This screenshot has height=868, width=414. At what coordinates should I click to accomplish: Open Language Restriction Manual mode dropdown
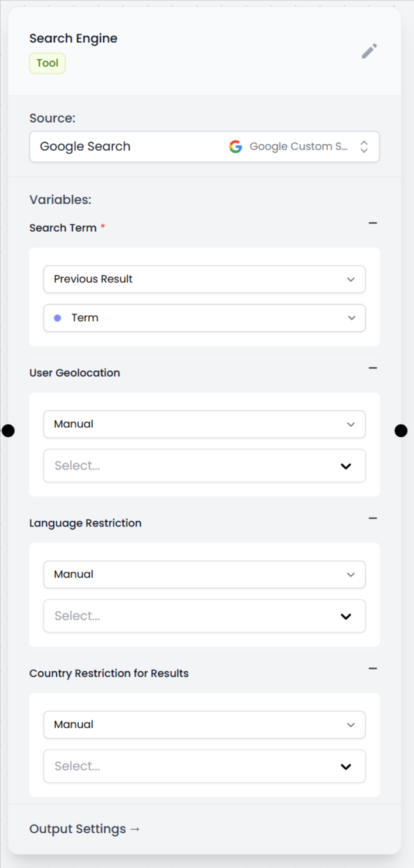(x=204, y=575)
